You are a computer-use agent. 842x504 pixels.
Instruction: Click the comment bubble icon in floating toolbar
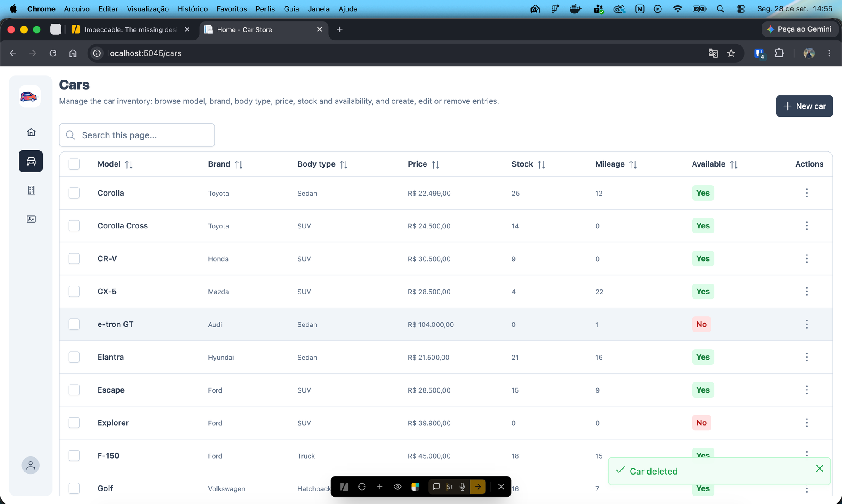[x=436, y=487]
